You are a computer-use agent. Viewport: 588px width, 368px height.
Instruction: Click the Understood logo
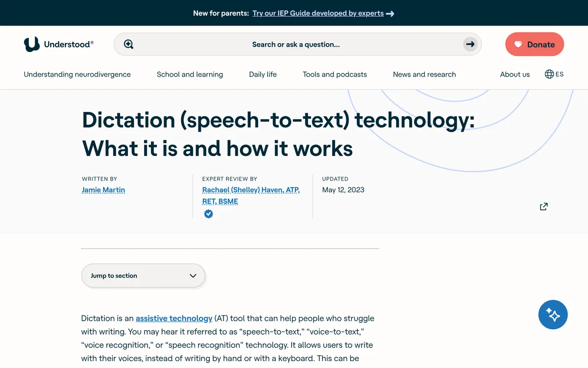(58, 44)
